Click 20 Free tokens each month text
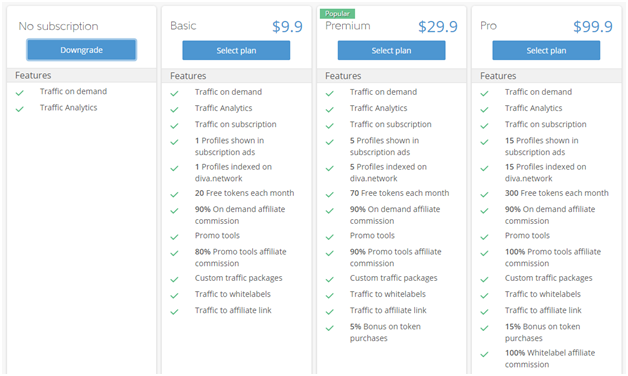Image resolution: width=628 pixels, height=376 pixels. pos(245,193)
